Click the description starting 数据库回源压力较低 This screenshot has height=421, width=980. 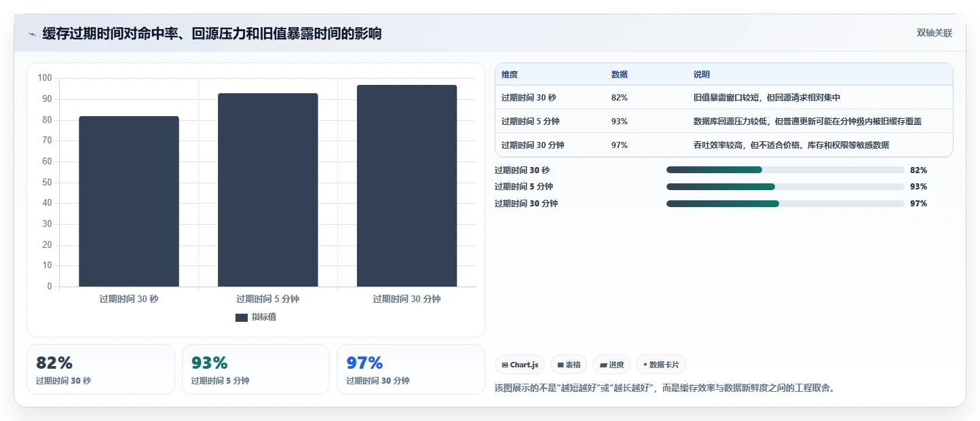[808, 122]
